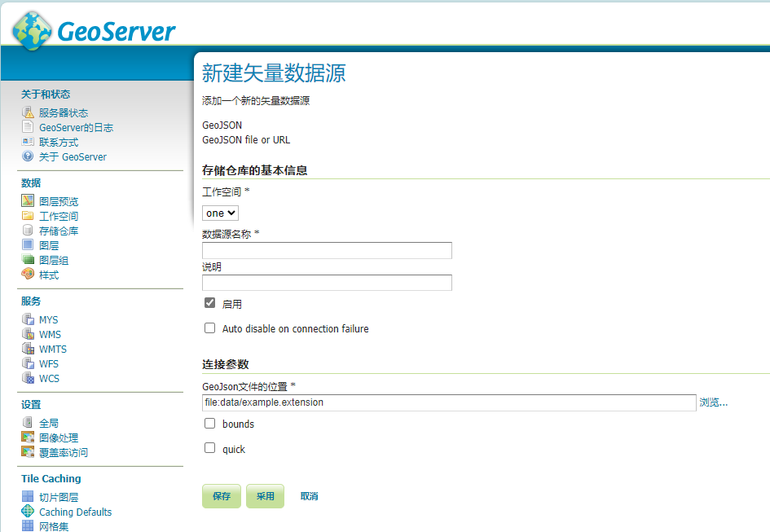Click the 存储仓库 database icon
This screenshot has height=532, width=770.
[28, 230]
